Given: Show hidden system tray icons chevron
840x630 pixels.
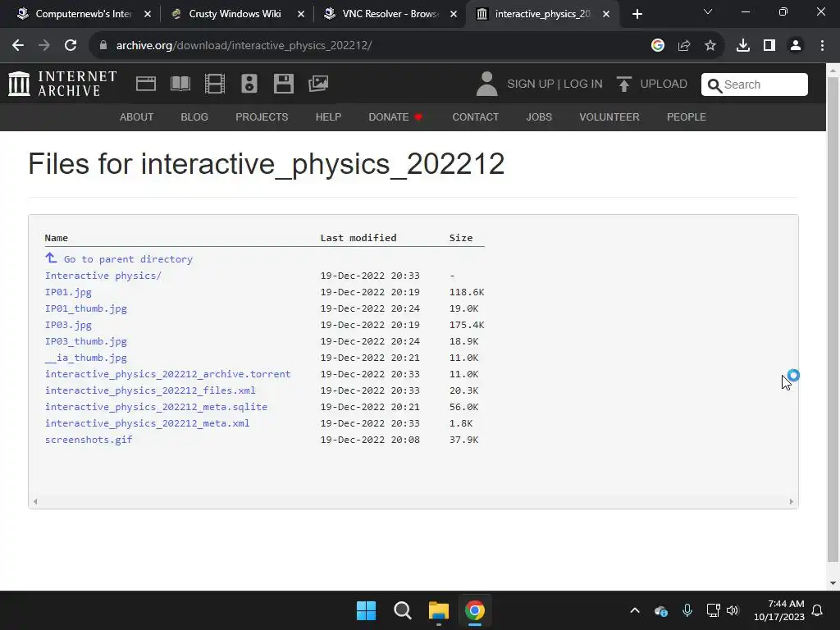Looking at the screenshot, I should pyautogui.click(x=635, y=610).
